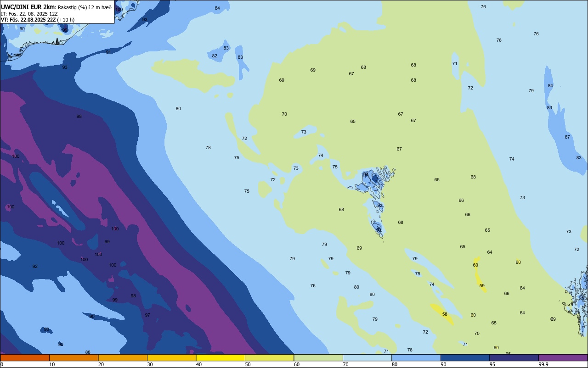Click the VT: Fös. 22.08.2025 22Z line

(x=28, y=20)
